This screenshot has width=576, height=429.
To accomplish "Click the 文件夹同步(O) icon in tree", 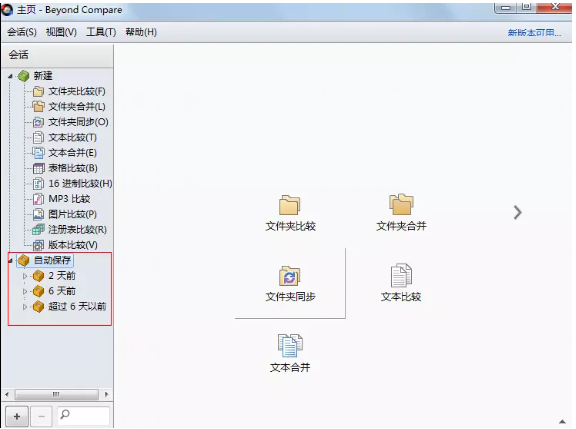I will (38, 122).
